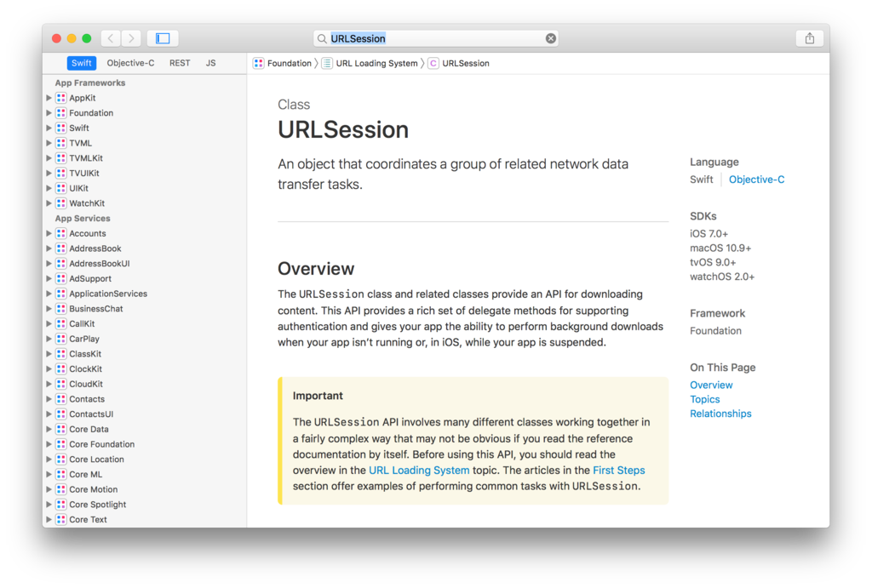Image resolution: width=872 pixels, height=588 pixels.
Task: Click the Core ML framework icon
Action: pos(61,474)
